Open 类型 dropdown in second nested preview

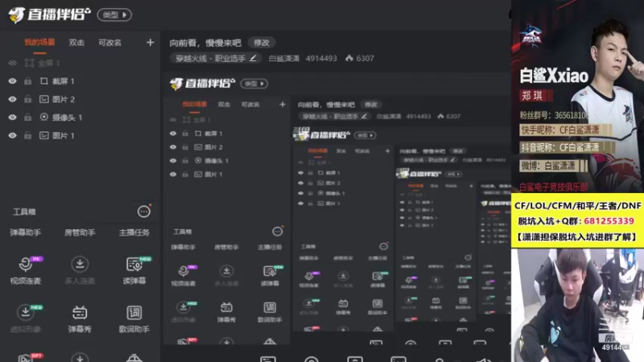click(365, 135)
